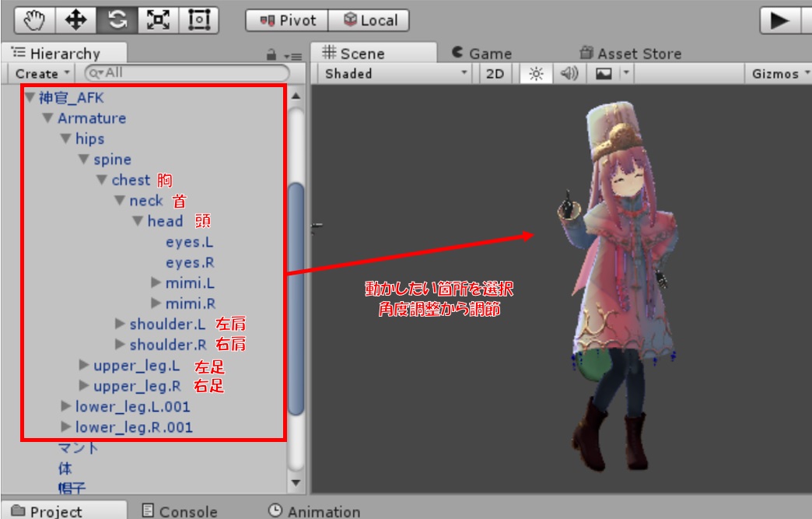Click the Create button in Hierarchy
This screenshot has height=519, width=812.
tap(41, 74)
